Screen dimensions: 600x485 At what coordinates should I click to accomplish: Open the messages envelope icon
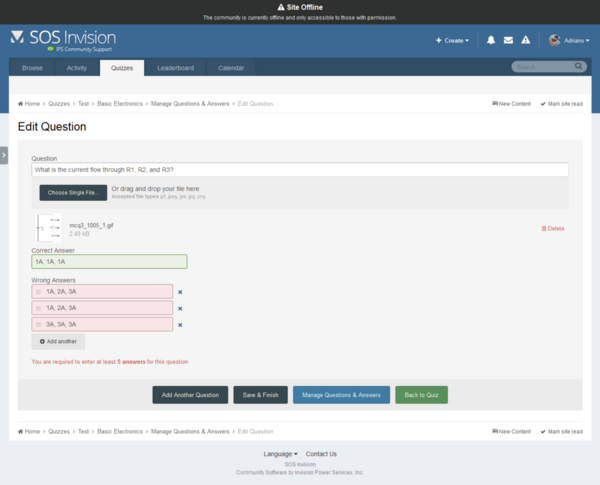pyautogui.click(x=509, y=40)
